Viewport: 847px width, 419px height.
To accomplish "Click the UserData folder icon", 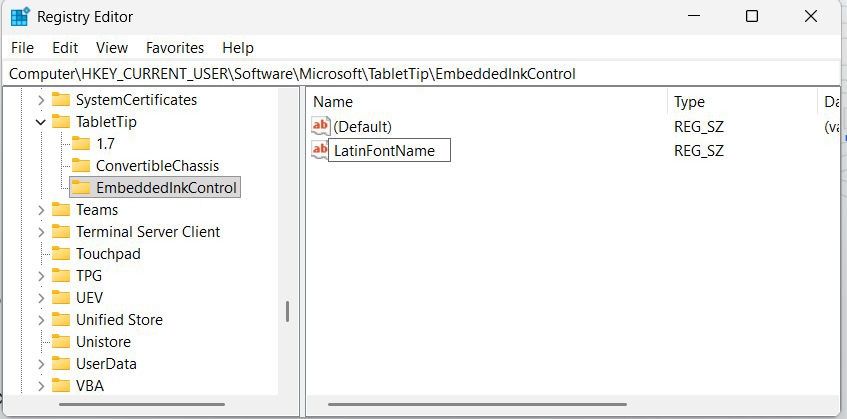I will pos(61,363).
